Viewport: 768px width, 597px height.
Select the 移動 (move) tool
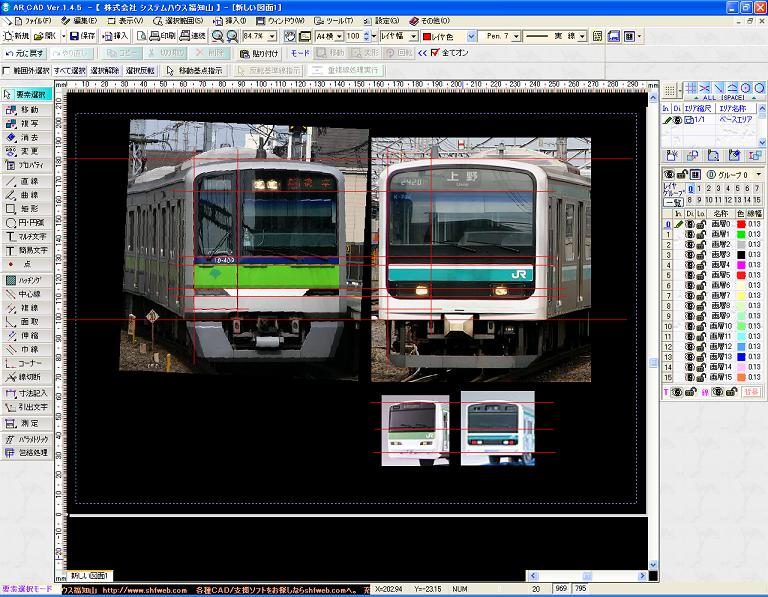click(x=27, y=110)
